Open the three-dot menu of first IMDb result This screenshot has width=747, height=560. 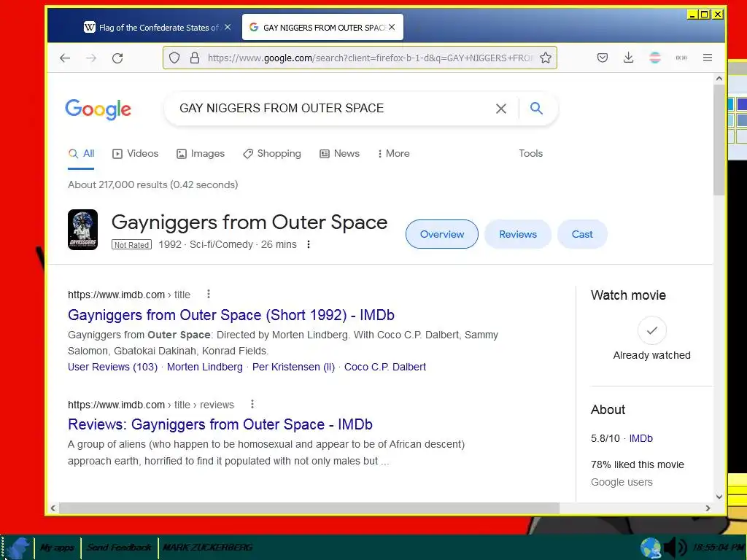coord(208,295)
